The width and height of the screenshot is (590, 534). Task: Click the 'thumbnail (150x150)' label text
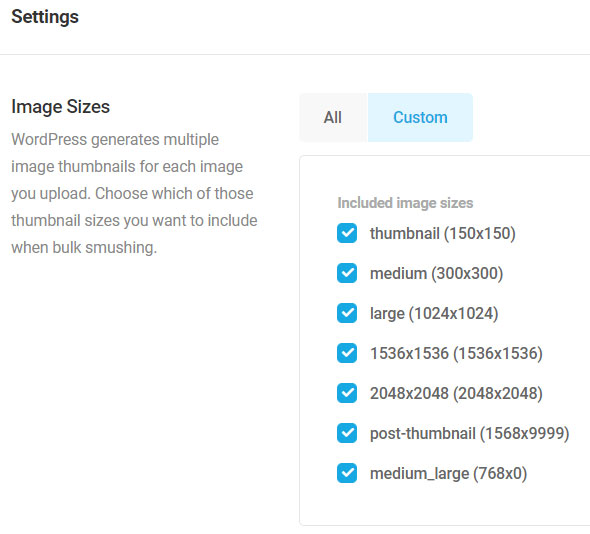point(442,234)
